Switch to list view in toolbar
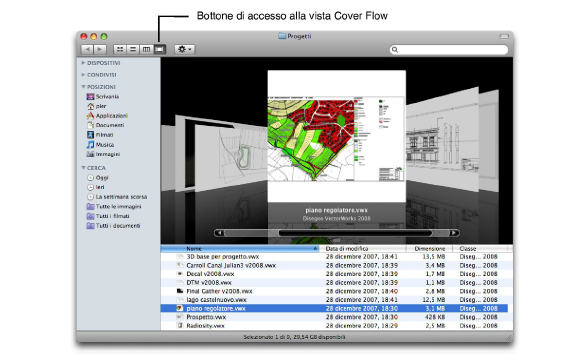581x364 pixels. point(133,49)
